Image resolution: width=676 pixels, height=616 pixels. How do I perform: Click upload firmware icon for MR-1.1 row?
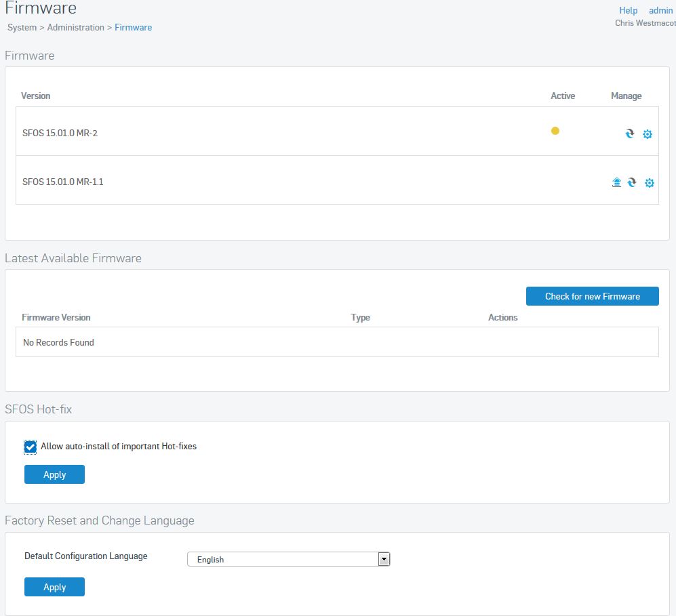coord(616,182)
